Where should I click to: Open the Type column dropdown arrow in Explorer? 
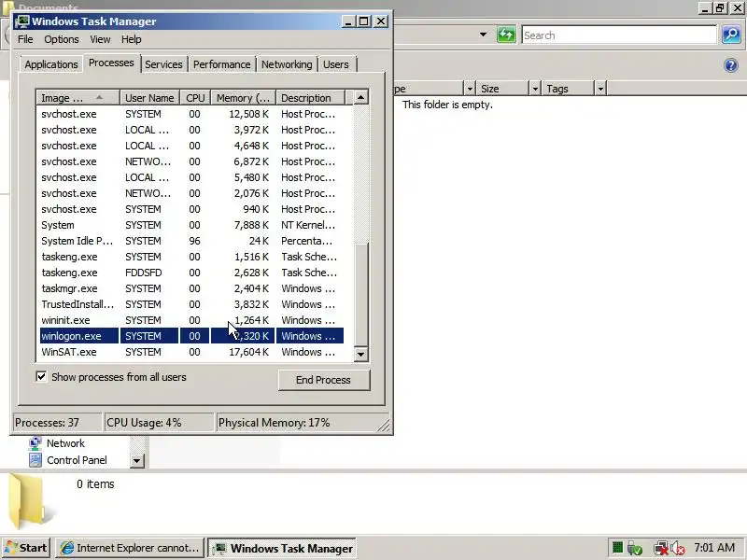tap(470, 89)
